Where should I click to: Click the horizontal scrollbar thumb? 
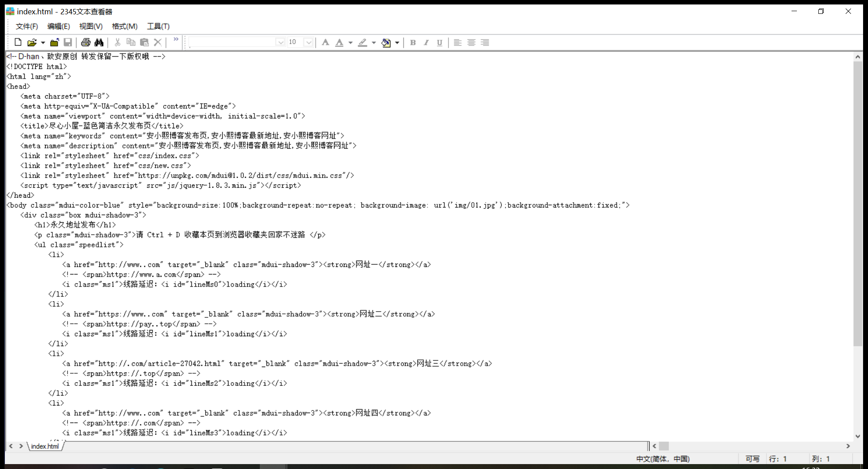pos(664,446)
